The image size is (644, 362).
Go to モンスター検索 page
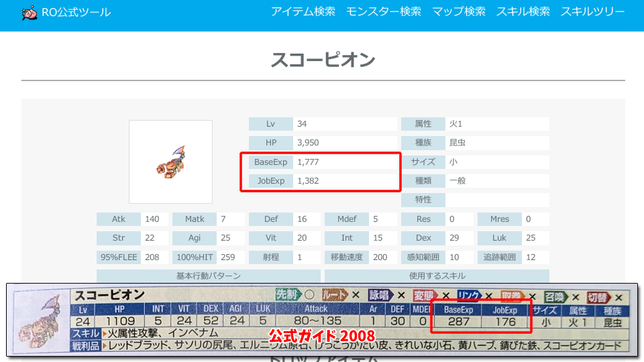point(384,12)
